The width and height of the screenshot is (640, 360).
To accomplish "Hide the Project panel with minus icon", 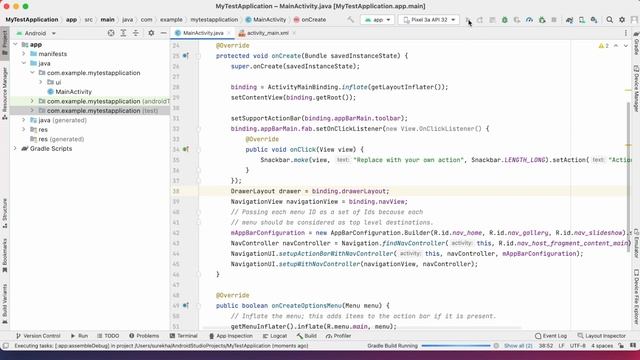I will [163, 33].
